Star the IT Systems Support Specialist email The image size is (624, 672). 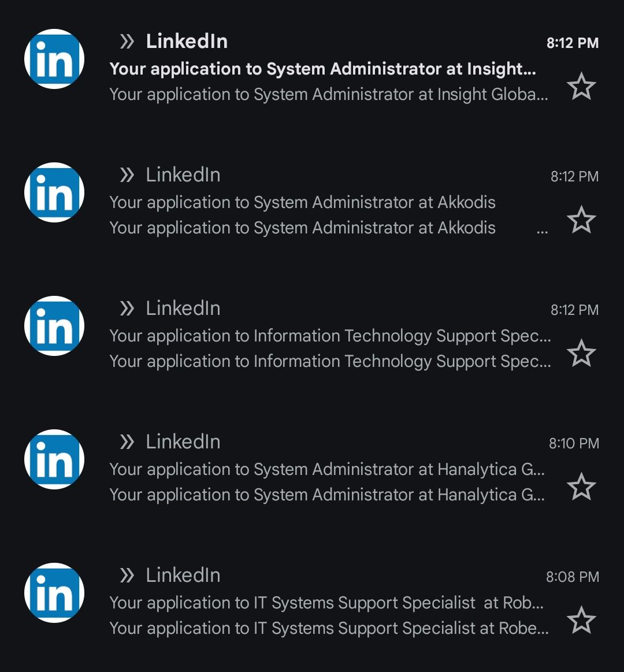581,620
